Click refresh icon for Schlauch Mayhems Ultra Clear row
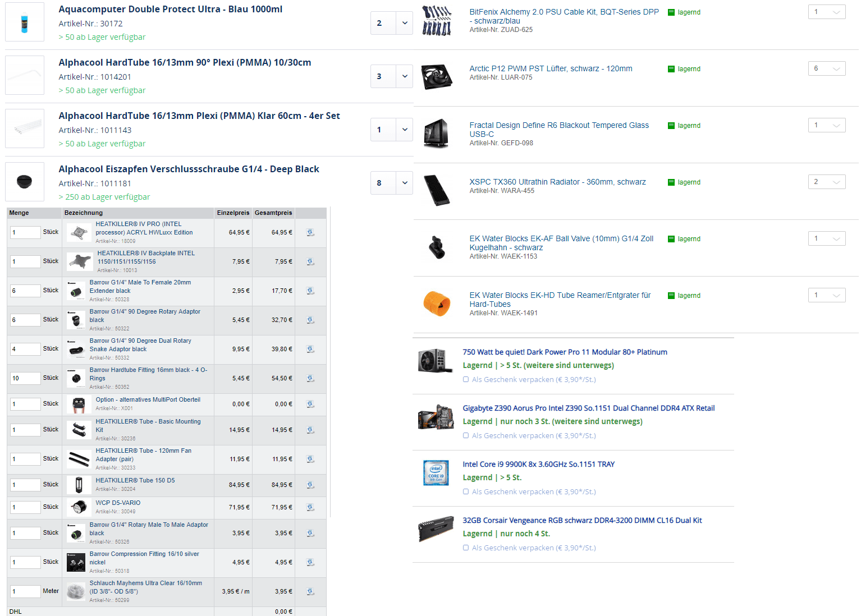This screenshot has width=861, height=616. 310,591
